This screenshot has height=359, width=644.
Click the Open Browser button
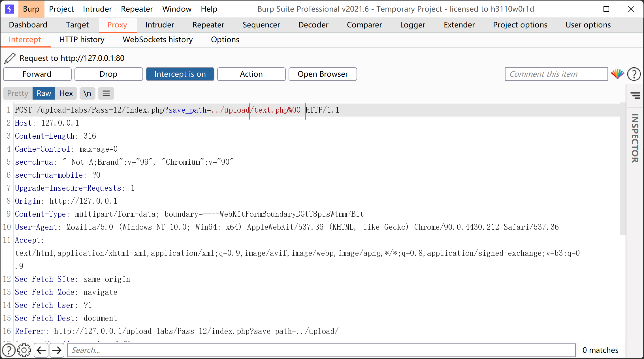tap(323, 74)
